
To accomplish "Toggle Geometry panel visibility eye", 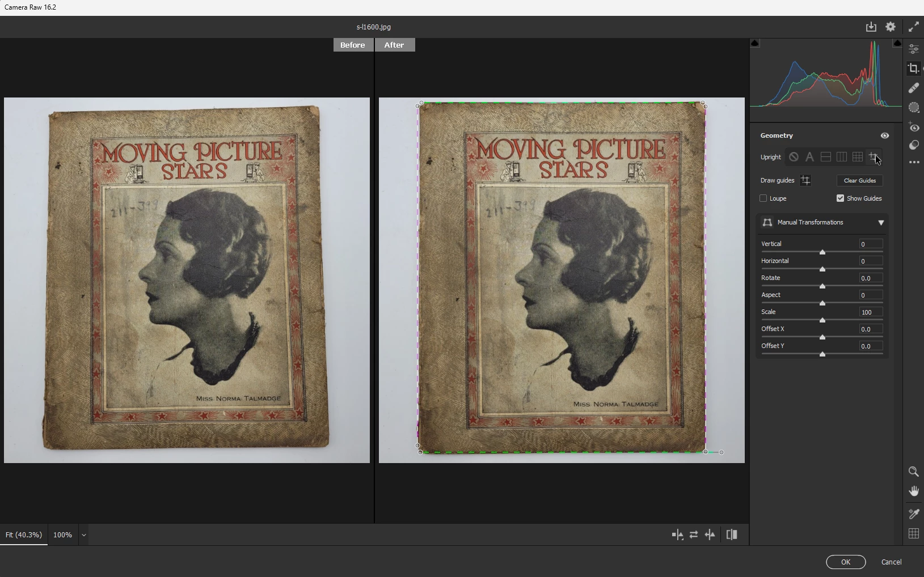I will (884, 135).
